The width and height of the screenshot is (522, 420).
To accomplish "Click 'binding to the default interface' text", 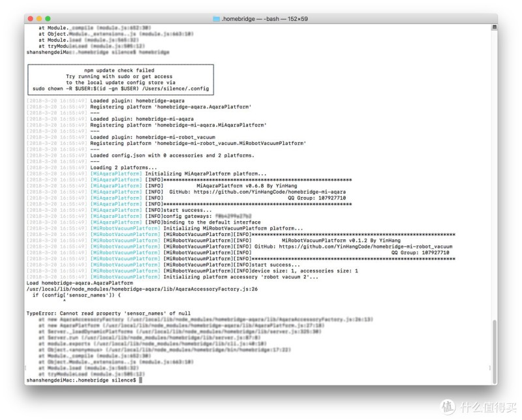I will (211, 222).
